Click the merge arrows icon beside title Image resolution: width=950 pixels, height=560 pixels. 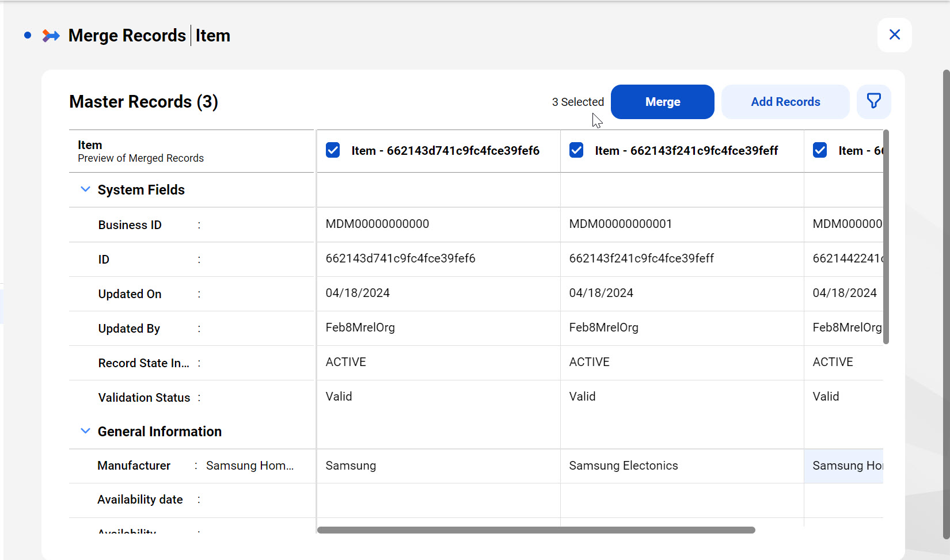51,36
